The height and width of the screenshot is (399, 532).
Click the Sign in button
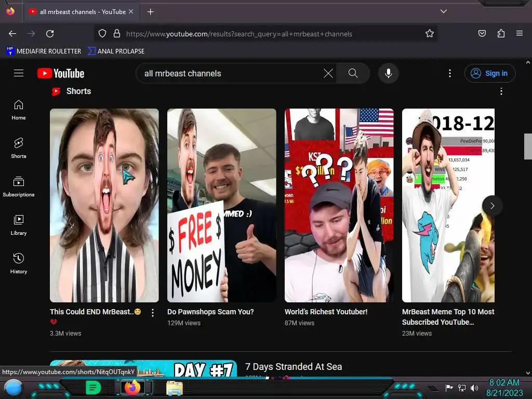(490, 73)
